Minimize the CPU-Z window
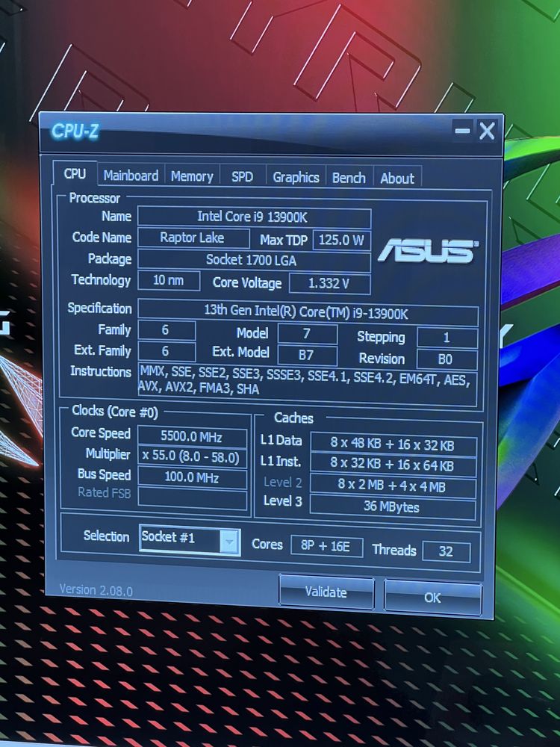560x747 pixels. pyautogui.click(x=462, y=130)
